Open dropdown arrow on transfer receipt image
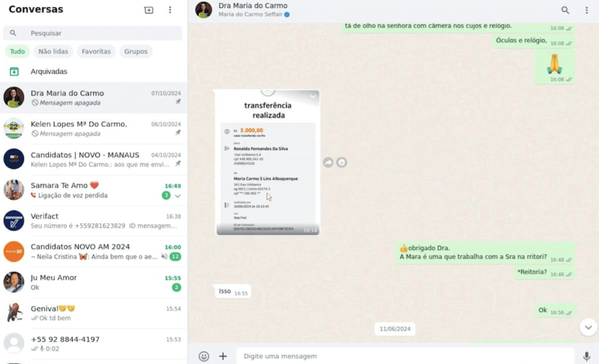Viewport: 599px width, 364px height. coord(313,96)
